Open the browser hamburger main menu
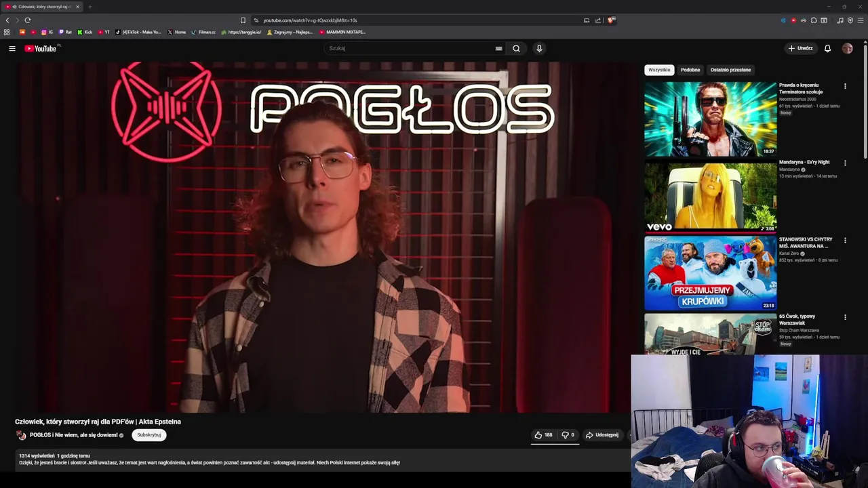This screenshot has width=868, height=488. tap(861, 20)
